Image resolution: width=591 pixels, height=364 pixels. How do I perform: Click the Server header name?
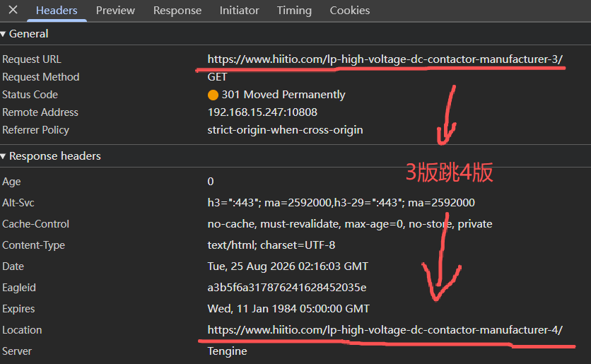17,351
